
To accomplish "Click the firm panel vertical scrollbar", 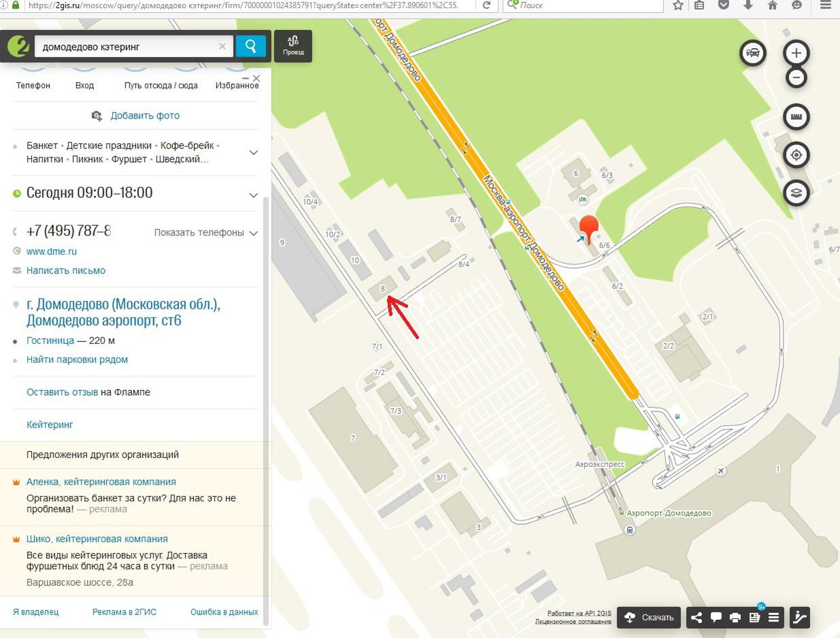I will tap(266, 411).
